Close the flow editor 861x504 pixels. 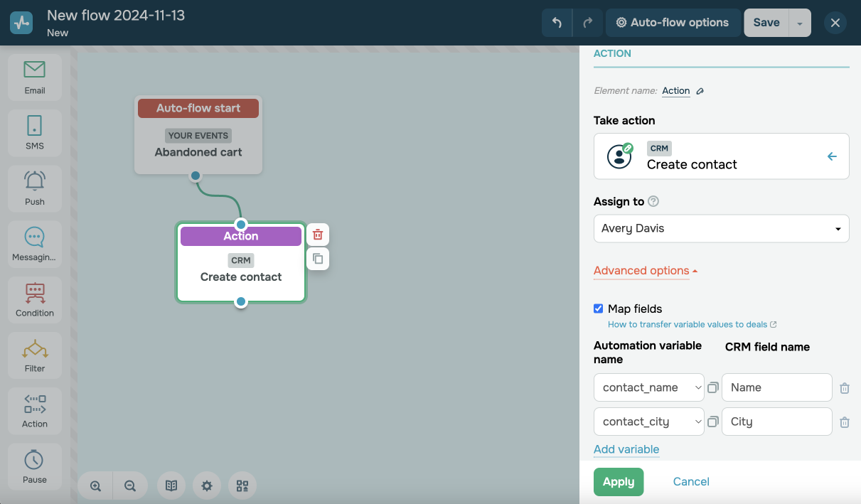click(835, 23)
